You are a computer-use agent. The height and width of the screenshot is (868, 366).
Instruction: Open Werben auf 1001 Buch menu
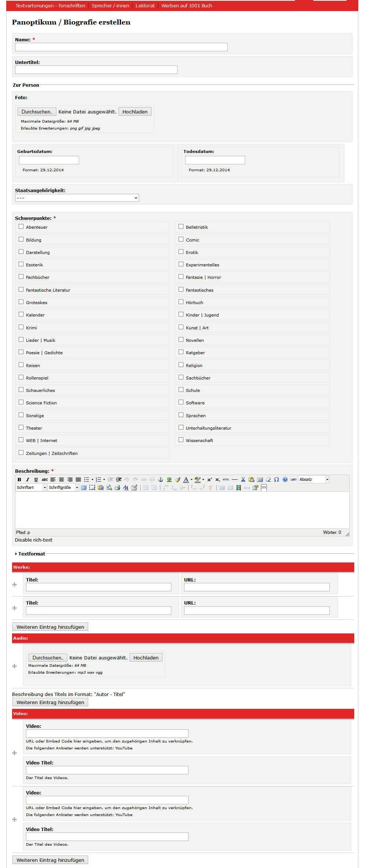click(x=187, y=5)
